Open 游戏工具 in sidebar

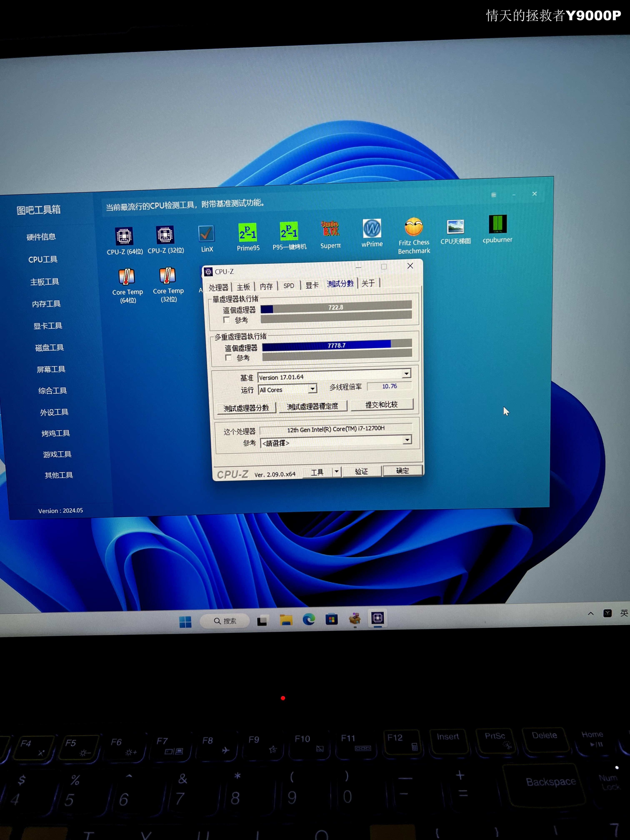pyautogui.click(x=57, y=454)
